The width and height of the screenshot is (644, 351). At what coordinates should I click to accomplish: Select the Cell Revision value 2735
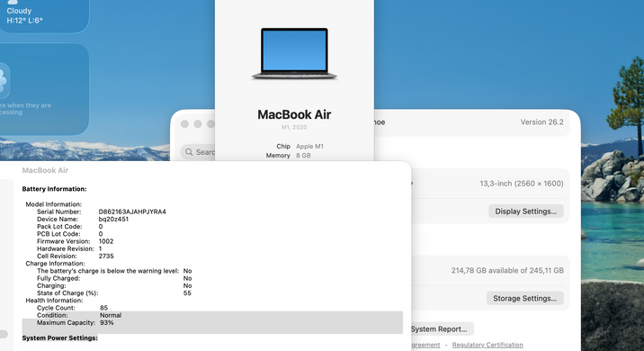coord(106,256)
